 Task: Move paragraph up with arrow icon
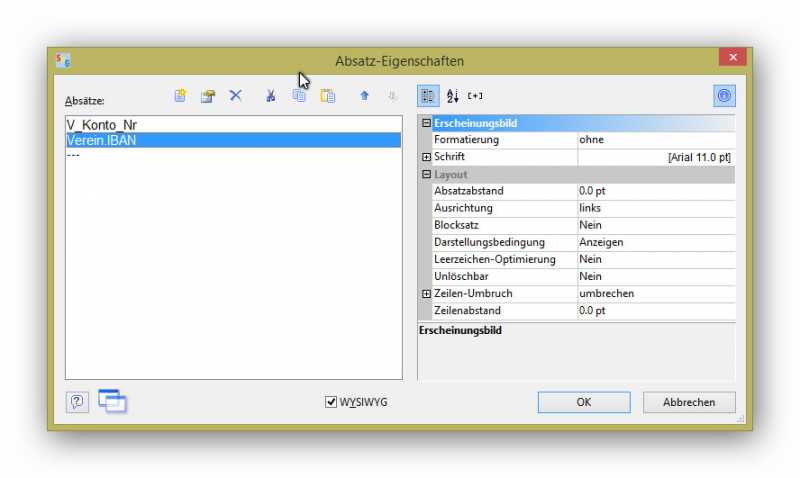coord(364,96)
